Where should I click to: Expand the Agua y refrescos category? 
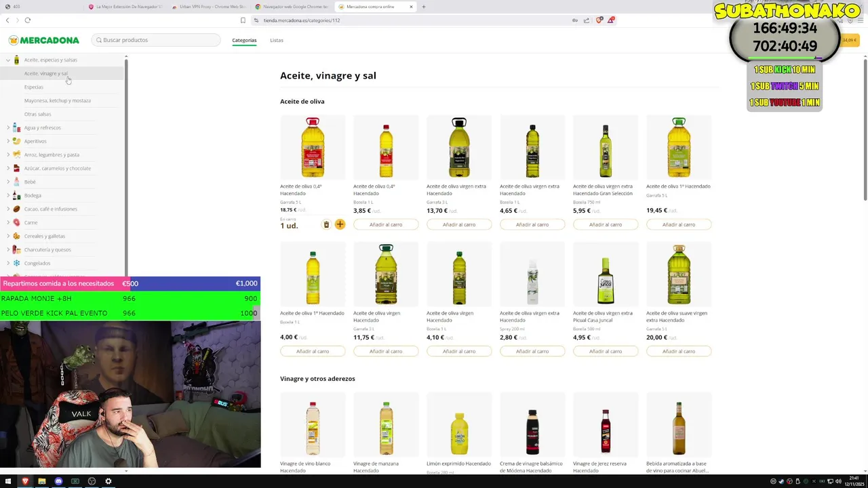pyautogui.click(x=8, y=127)
